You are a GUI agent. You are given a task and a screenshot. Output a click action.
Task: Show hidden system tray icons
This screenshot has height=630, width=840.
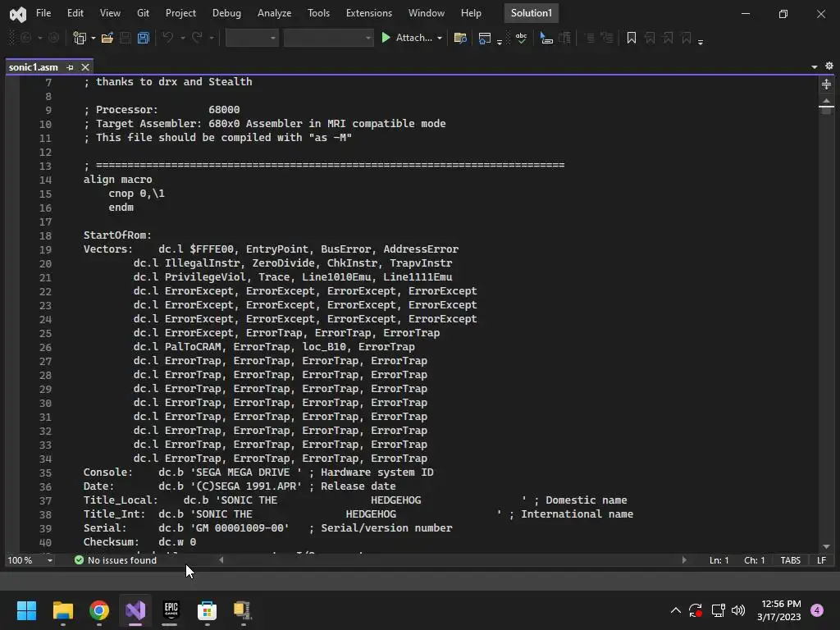point(676,610)
